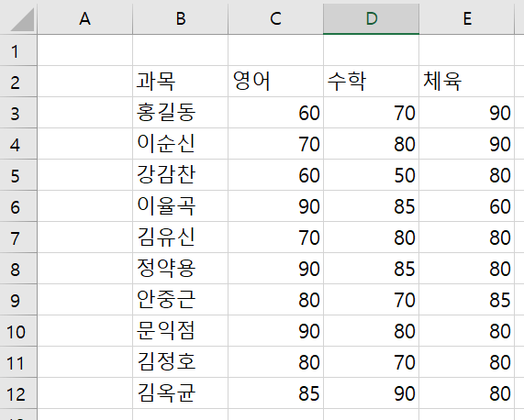Click 김유신's 체육 score 80
The width and height of the screenshot is (524, 420).
click(467, 238)
